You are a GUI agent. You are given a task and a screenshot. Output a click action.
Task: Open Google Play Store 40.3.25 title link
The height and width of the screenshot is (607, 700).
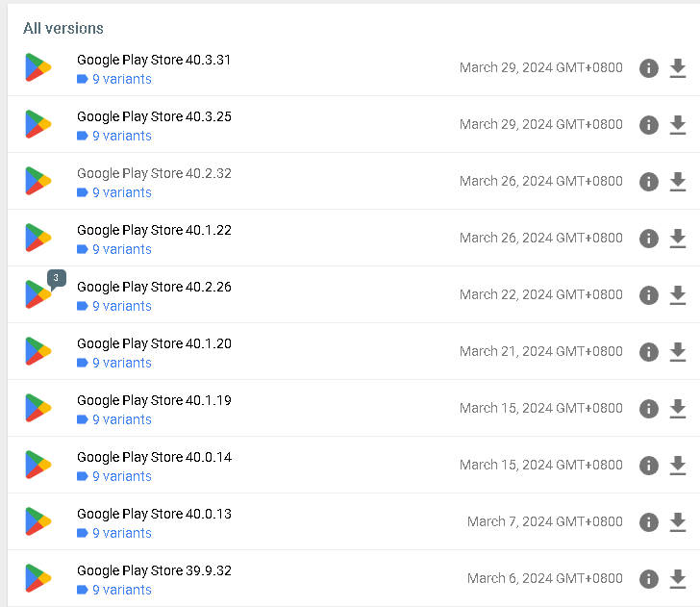[x=154, y=116]
